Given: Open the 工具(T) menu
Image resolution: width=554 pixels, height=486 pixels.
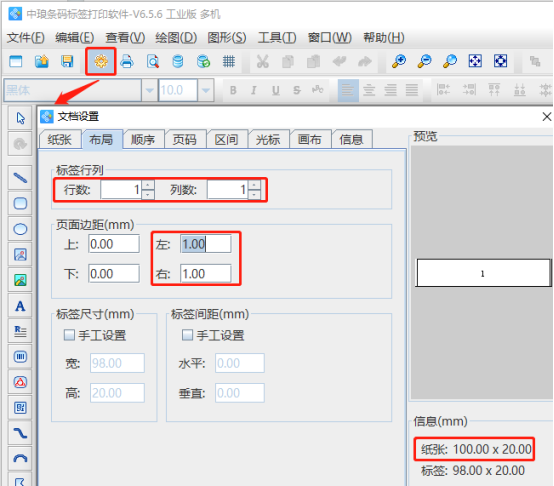Looking at the screenshot, I should 277,37.
